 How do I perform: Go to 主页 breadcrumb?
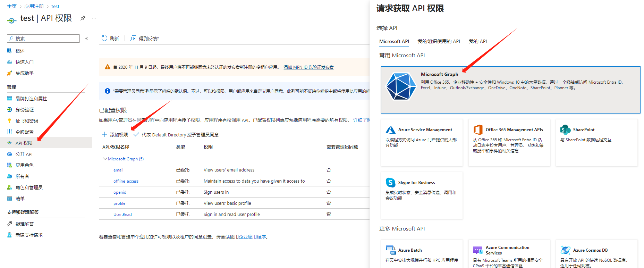click(12, 6)
